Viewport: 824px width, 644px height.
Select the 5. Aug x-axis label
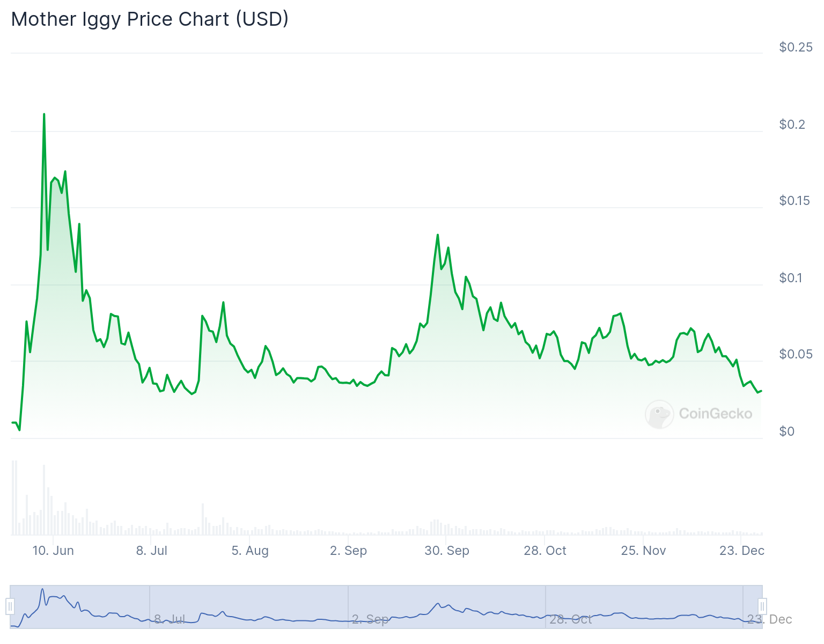point(250,551)
